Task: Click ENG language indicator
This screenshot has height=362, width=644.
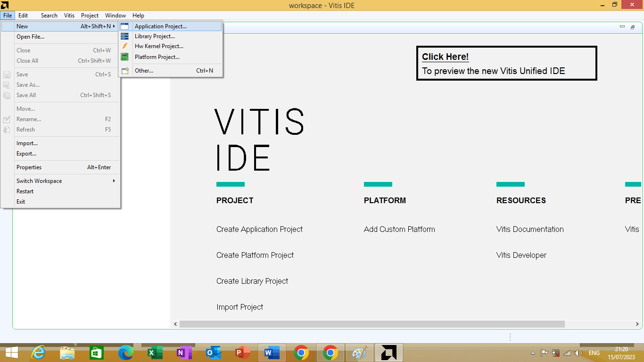Action: (x=594, y=353)
